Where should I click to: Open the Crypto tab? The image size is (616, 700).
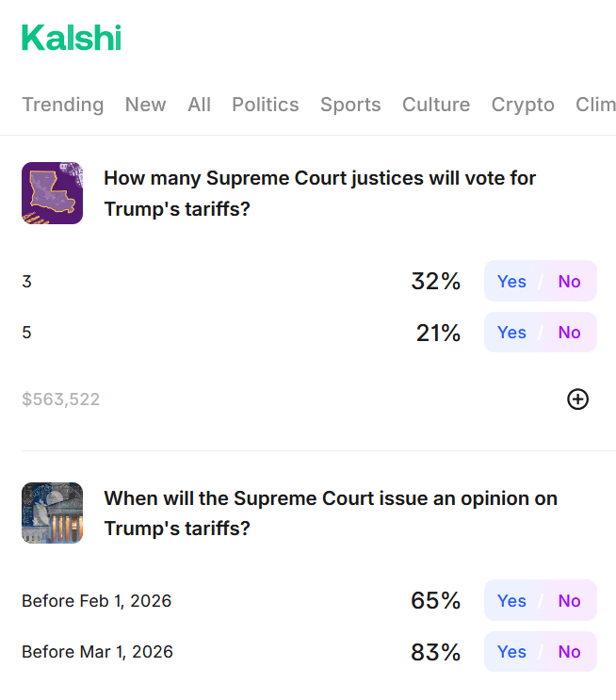point(523,105)
